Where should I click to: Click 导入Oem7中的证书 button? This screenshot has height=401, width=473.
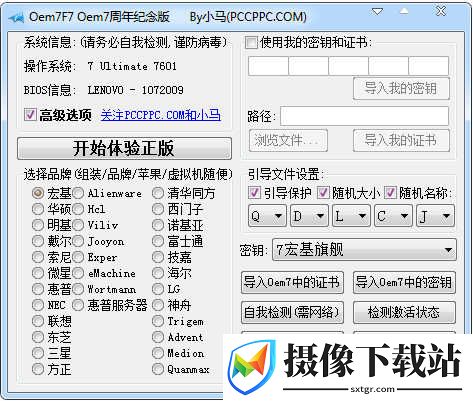click(x=292, y=282)
